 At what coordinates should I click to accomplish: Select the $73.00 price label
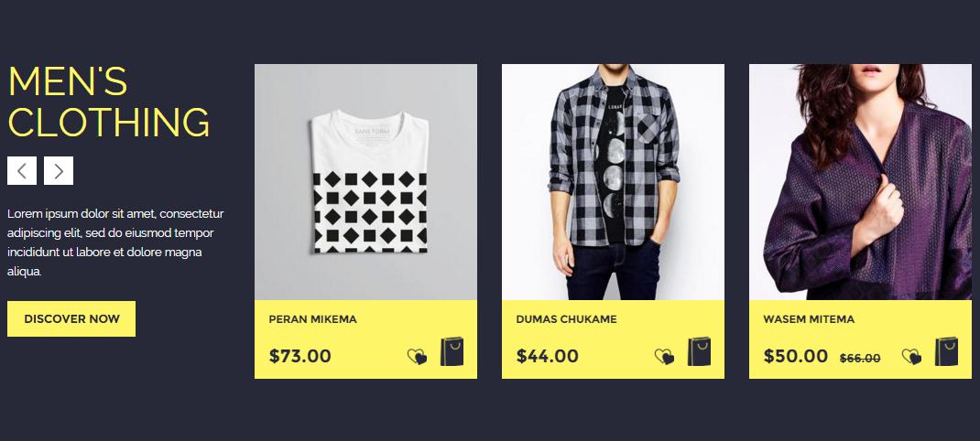pos(300,356)
